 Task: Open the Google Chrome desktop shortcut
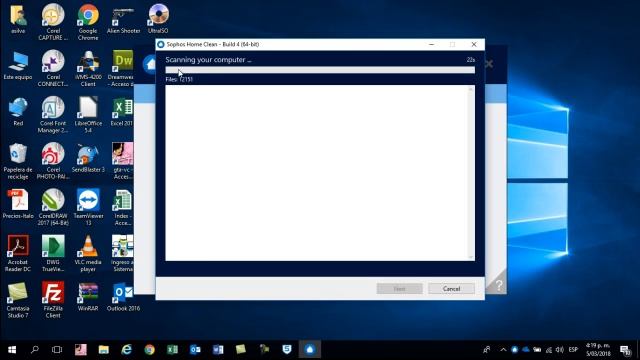click(x=88, y=22)
